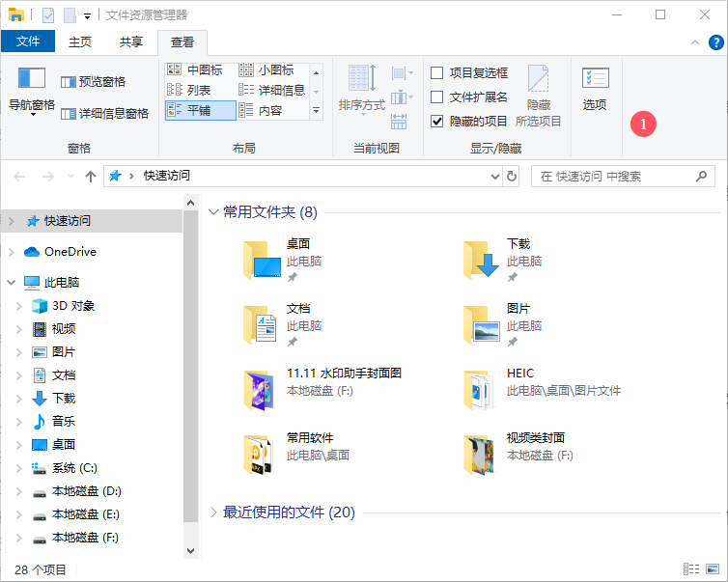Select the 文档 folder tile
728x582 pixels.
click(283, 325)
